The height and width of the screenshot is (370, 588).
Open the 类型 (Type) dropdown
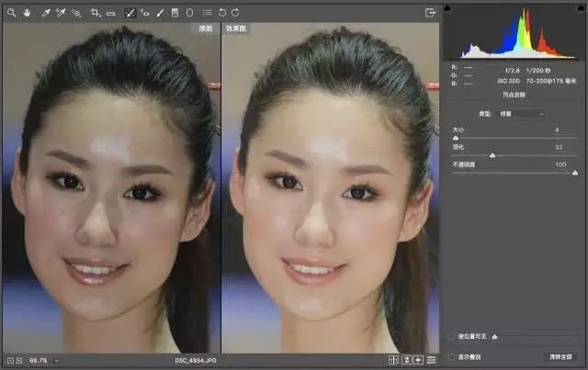[521, 114]
